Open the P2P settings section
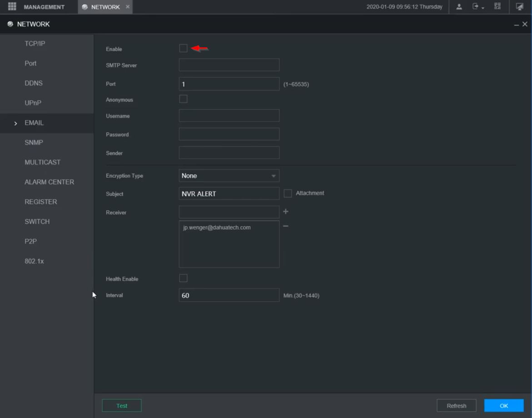Image resolution: width=532 pixels, height=418 pixels. click(x=30, y=242)
